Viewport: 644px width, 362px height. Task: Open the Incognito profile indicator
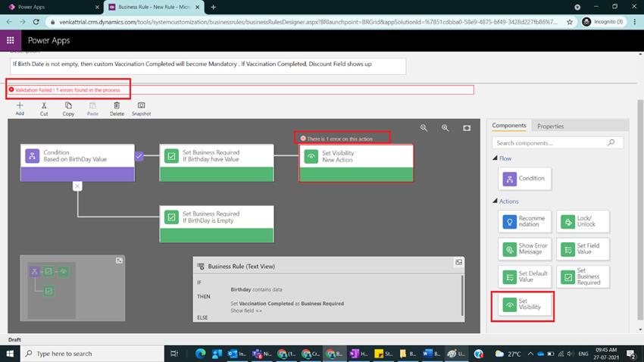point(602,22)
